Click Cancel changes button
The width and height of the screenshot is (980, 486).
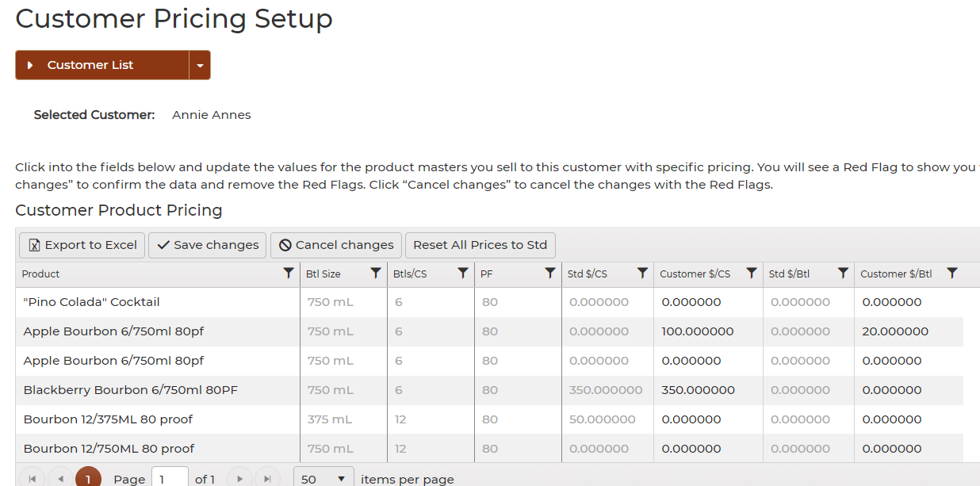click(336, 245)
